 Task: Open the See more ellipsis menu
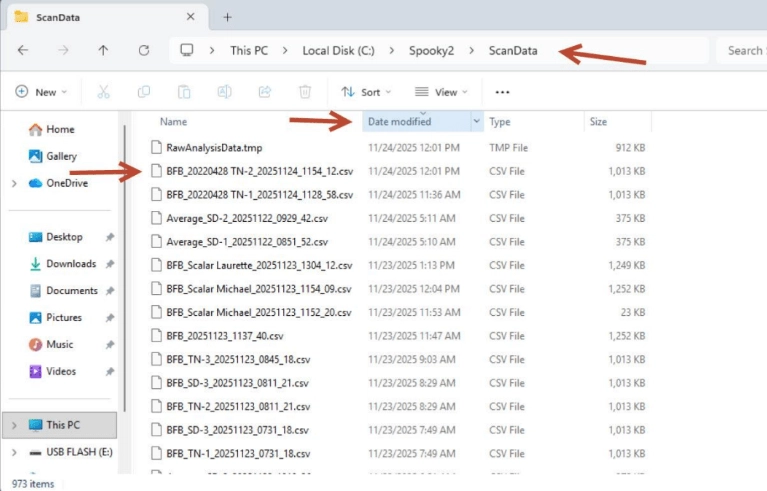point(503,92)
